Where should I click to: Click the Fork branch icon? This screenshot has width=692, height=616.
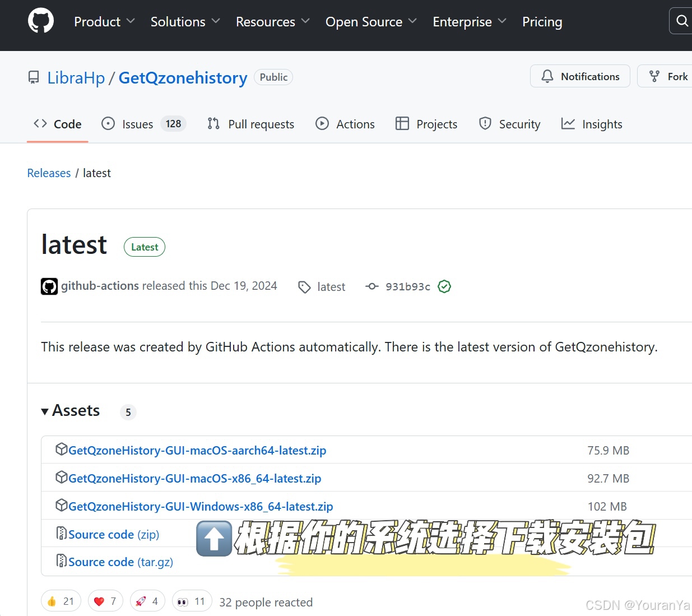click(654, 76)
